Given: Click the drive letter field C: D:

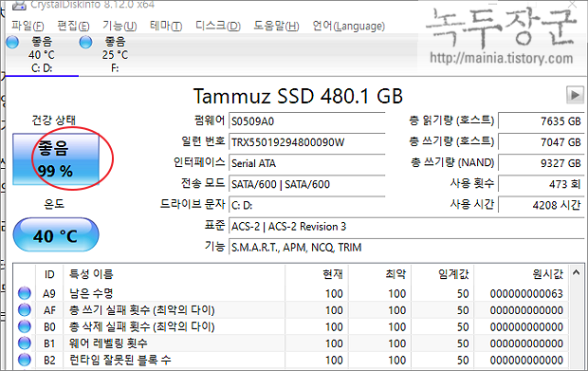Looking at the screenshot, I should (x=306, y=205).
